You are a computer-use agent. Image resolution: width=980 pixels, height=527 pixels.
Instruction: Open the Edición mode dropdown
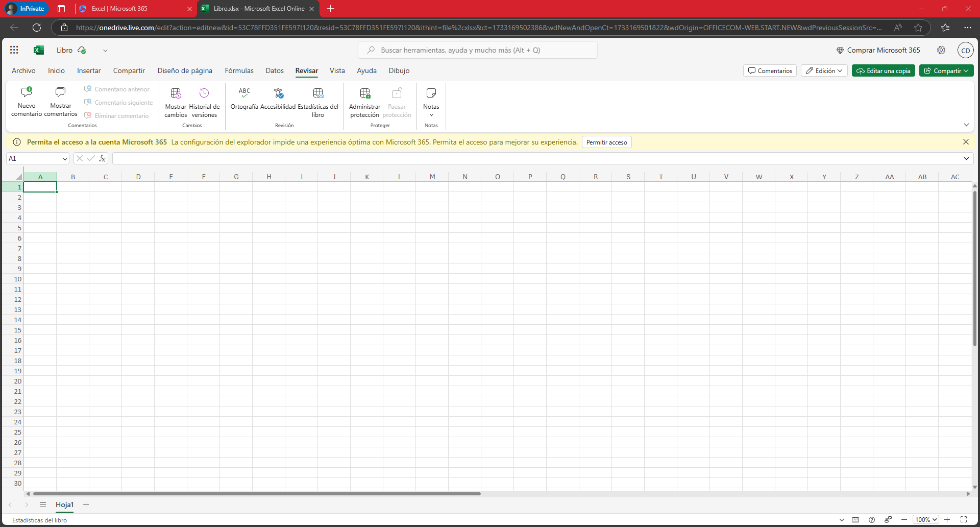coord(824,71)
